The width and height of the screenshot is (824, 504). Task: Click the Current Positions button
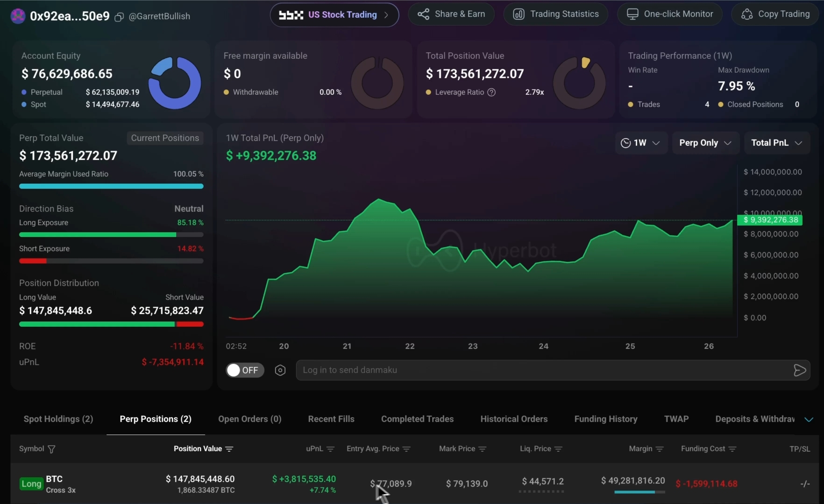pos(165,138)
